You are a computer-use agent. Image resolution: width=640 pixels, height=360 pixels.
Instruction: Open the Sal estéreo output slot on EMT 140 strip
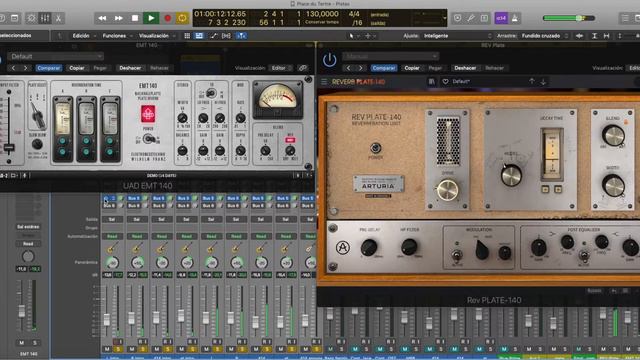(x=28, y=227)
